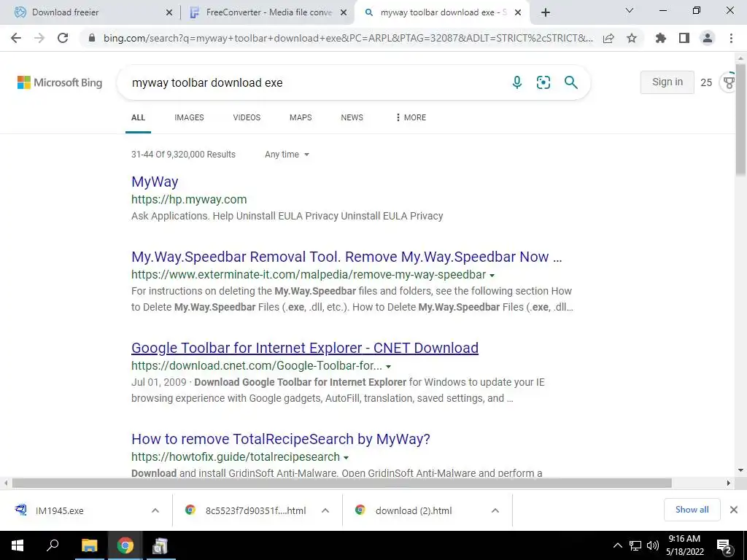
Task: Close the FreeConverter tab
Action: click(x=344, y=13)
